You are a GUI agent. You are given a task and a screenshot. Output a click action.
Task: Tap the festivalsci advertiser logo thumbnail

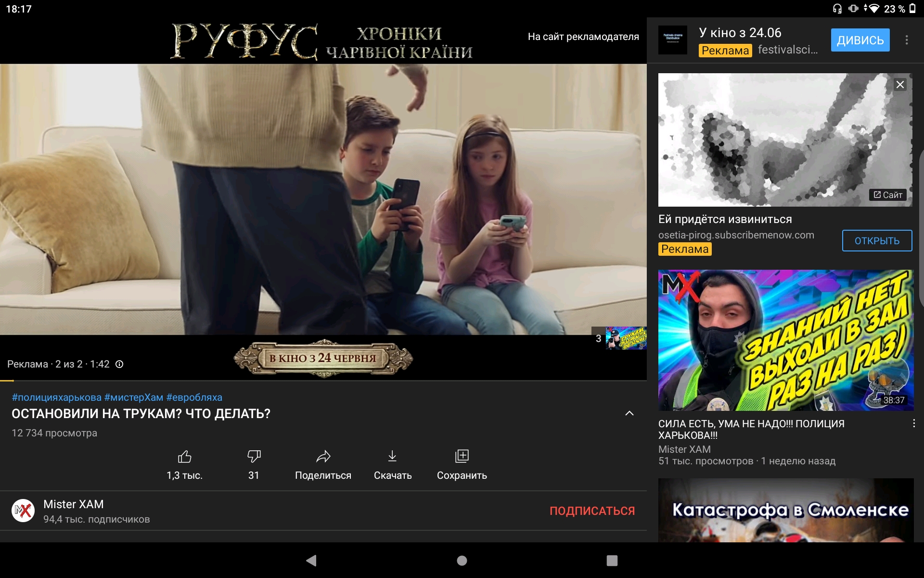pyautogui.click(x=672, y=40)
